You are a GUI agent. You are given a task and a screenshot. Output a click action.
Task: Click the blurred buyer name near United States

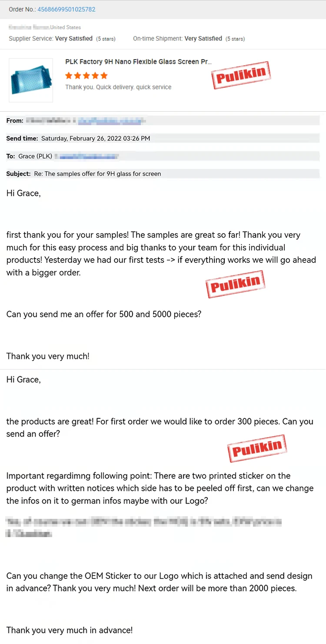coord(29,27)
